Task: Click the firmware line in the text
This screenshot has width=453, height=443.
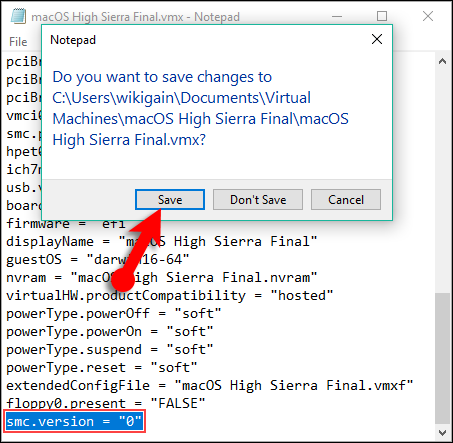Action: coord(66,224)
